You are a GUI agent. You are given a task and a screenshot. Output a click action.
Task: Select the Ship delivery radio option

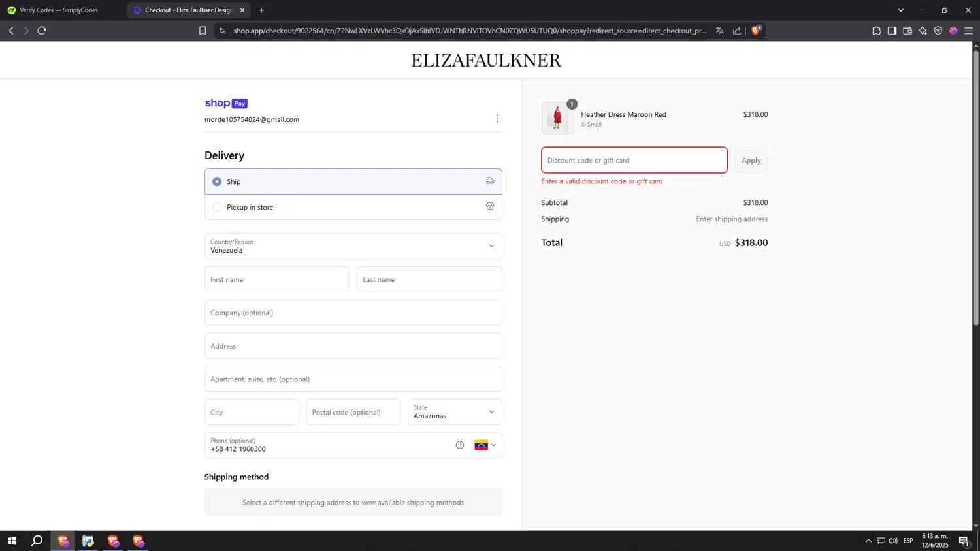[x=217, y=181]
